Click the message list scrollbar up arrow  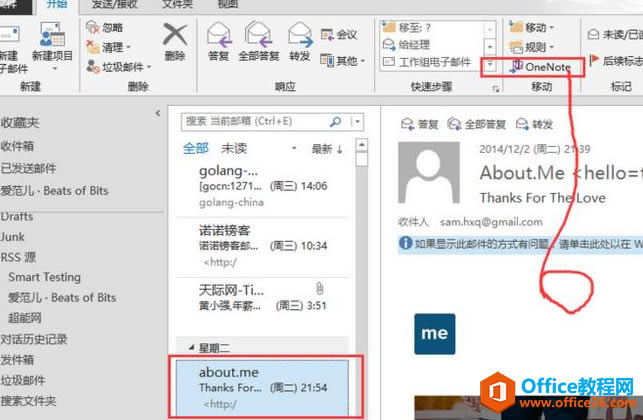(x=362, y=145)
